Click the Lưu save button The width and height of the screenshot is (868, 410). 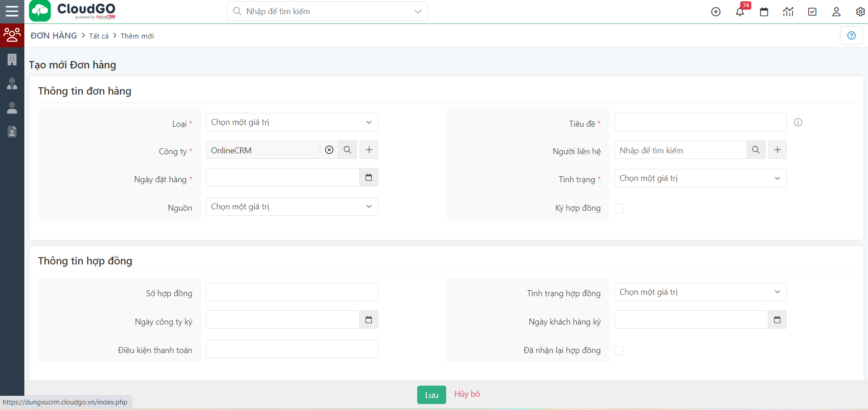pos(431,395)
